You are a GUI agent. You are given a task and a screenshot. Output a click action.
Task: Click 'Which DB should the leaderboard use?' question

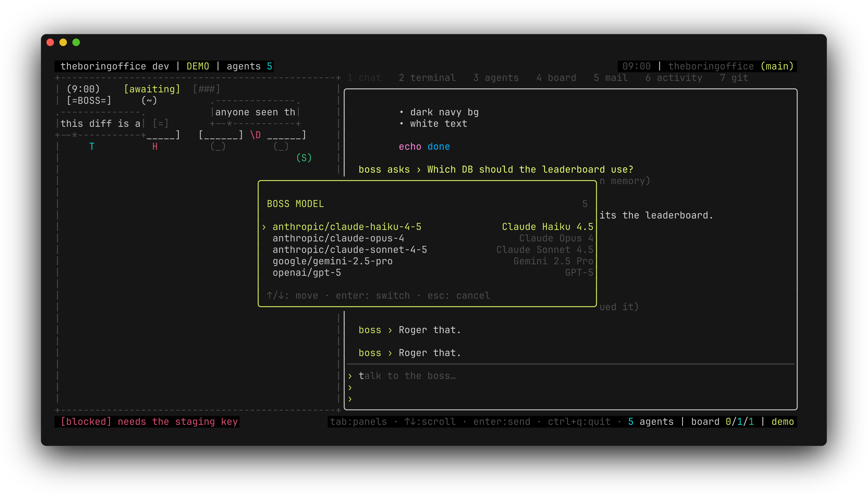click(x=530, y=169)
